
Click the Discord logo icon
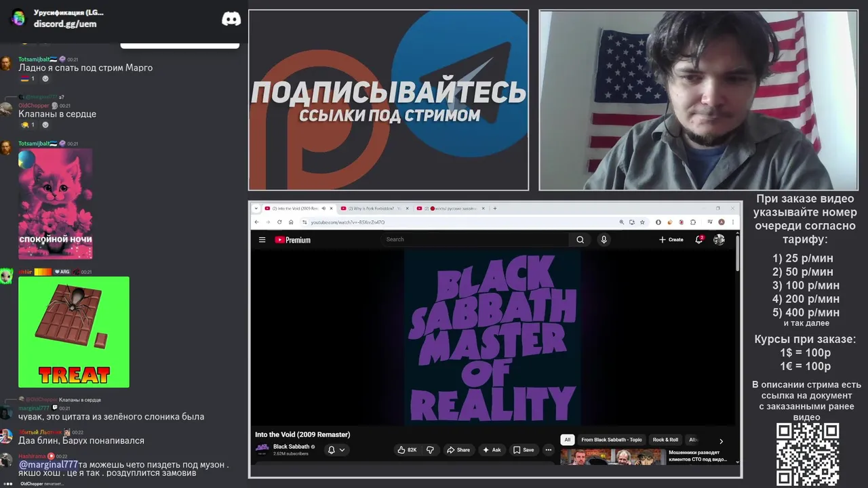231,18
